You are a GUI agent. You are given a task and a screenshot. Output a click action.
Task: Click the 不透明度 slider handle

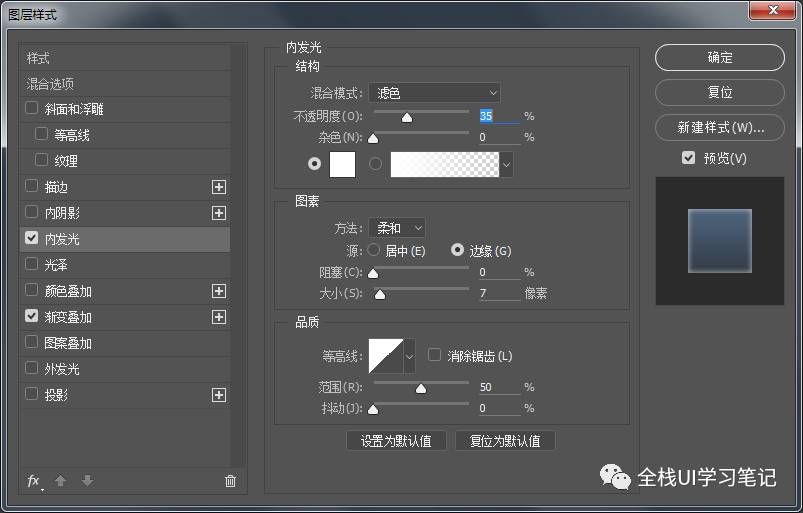click(407, 118)
